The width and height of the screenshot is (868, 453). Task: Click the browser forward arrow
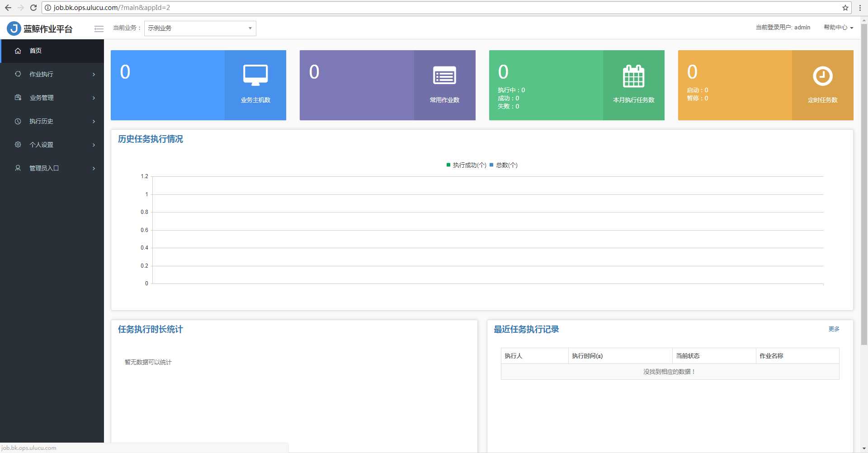click(x=20, y=8)
